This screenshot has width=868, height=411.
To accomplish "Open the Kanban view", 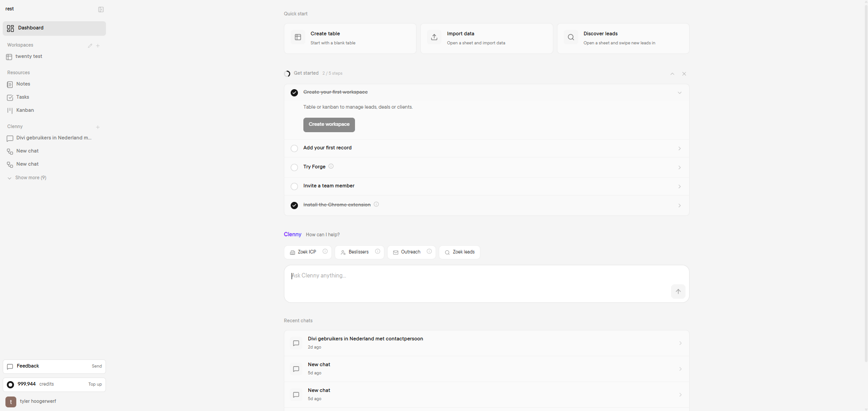I will pos(54,110).
